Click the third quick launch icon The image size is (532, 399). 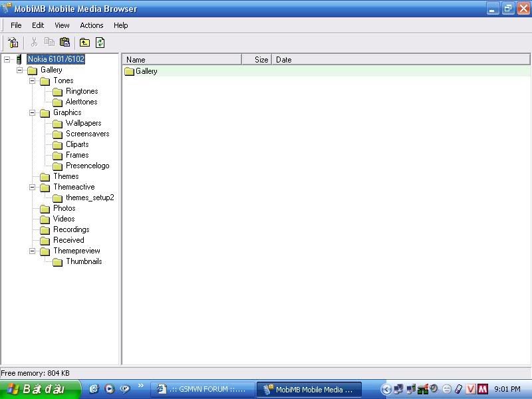(x=125, y=389)
